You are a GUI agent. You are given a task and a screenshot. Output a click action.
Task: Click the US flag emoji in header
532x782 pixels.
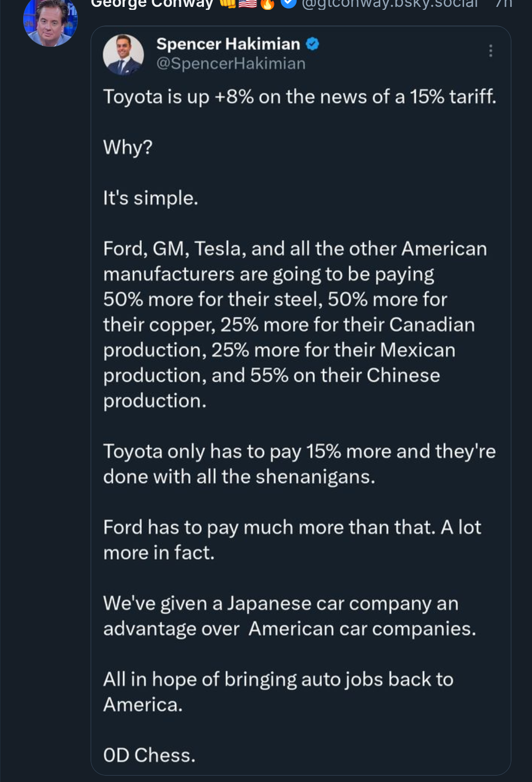(x=248, y=3)
